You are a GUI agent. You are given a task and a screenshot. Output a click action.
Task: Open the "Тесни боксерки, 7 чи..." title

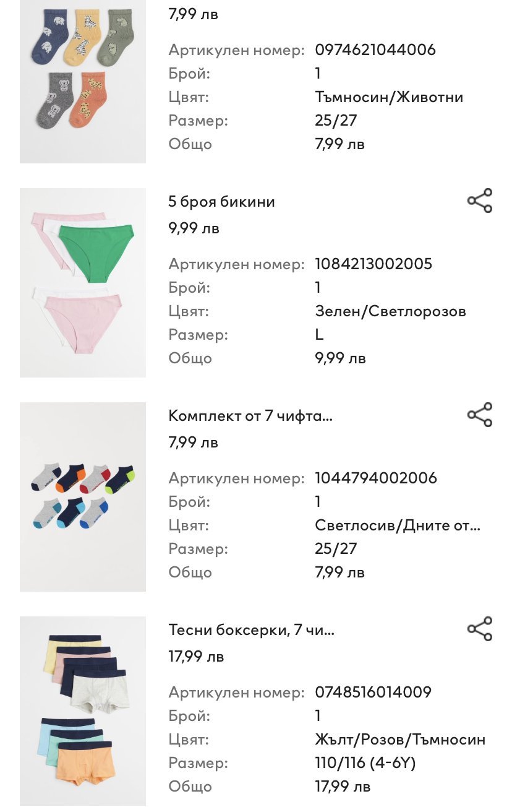click(252, 630)
